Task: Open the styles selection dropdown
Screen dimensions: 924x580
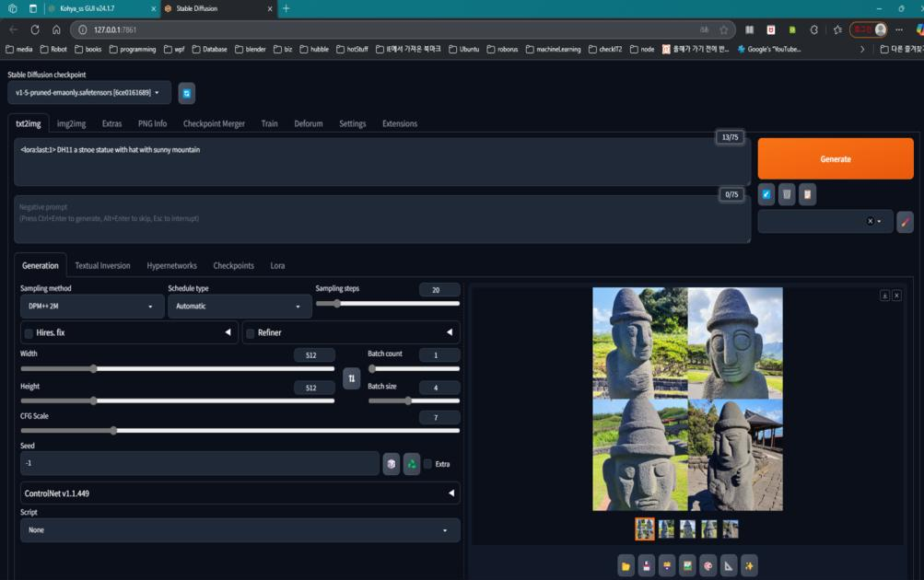Action: pos(825,221)
